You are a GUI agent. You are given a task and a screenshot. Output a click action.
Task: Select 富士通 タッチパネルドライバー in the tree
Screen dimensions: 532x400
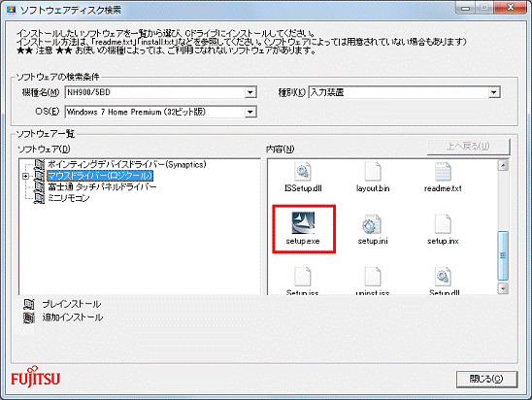(102, 187)
